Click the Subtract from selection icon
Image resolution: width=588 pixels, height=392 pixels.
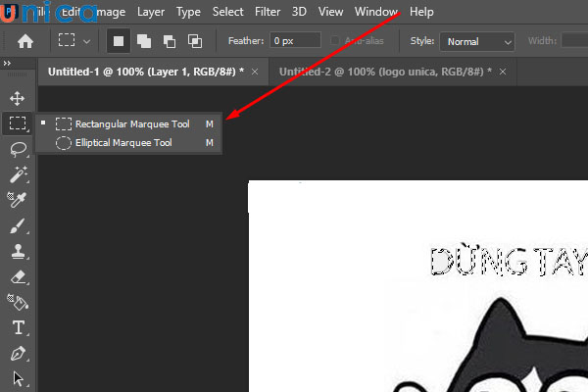pyautogui.click(x=170, y=41)
